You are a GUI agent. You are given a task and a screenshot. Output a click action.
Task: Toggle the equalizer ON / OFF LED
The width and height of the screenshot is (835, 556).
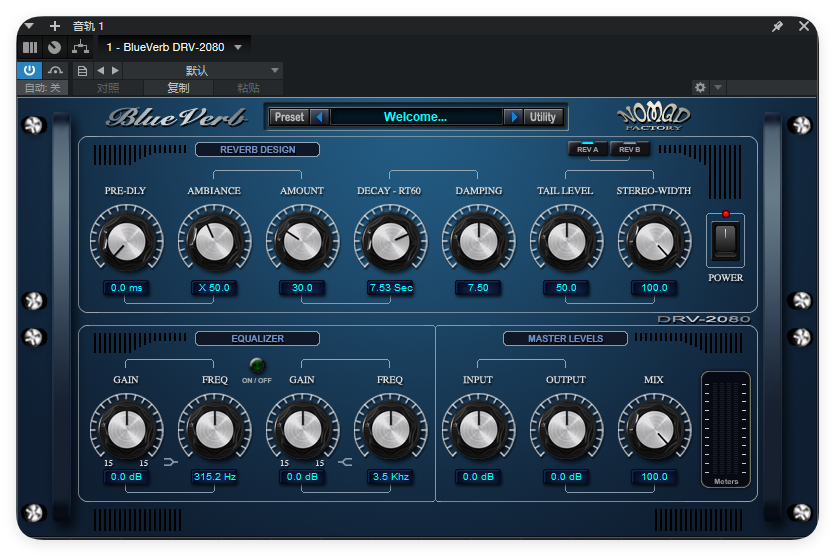pyautogui.click(x=257, y=365)
